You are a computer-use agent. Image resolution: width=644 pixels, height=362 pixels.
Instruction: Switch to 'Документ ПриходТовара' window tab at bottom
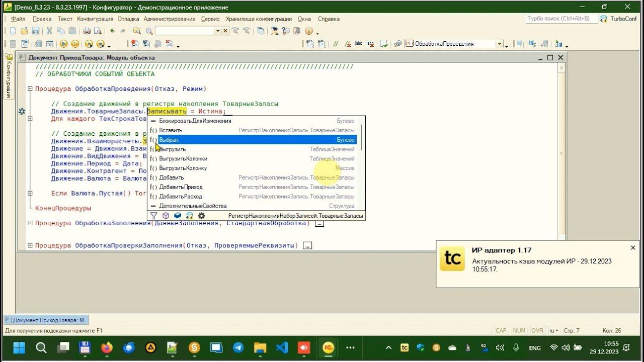[46, 320]
